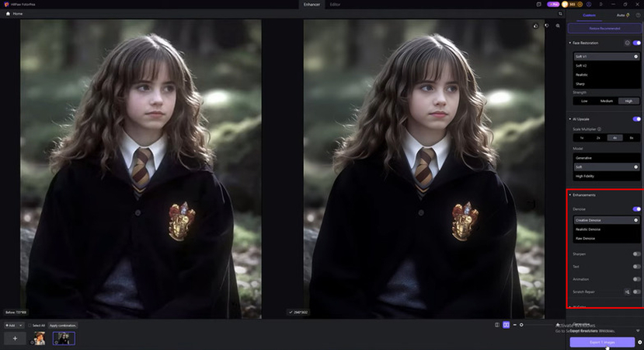Click the large plus tile to add an image
The image size is (644, 350).
pos(16,338)
